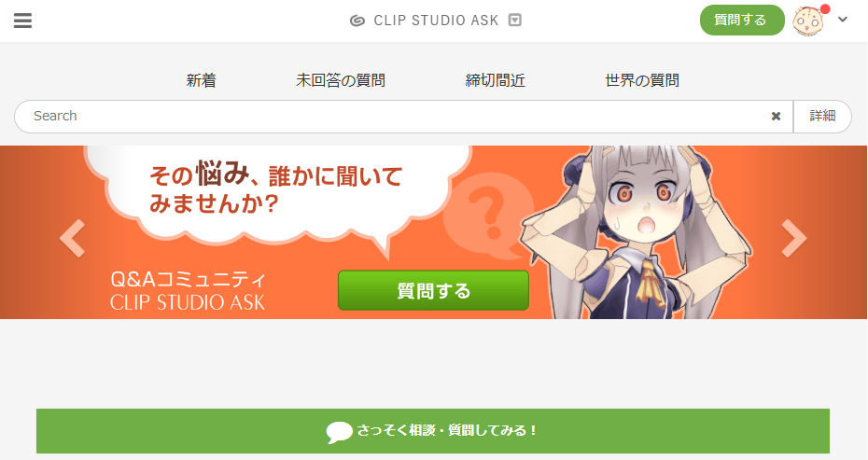Click the さっそく相談・質問してみる! green bar
Screen dimensions: 868x460
(433, 431)
